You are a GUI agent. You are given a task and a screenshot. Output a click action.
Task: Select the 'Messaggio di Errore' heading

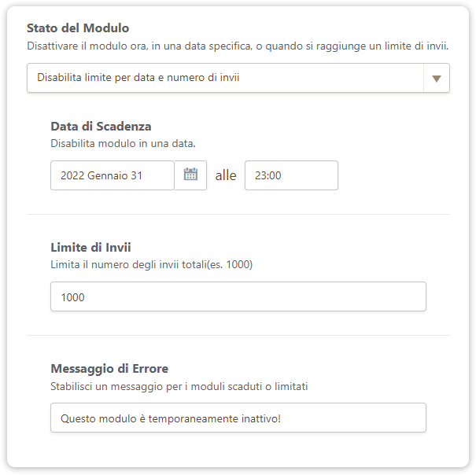[x=109, y=368]
